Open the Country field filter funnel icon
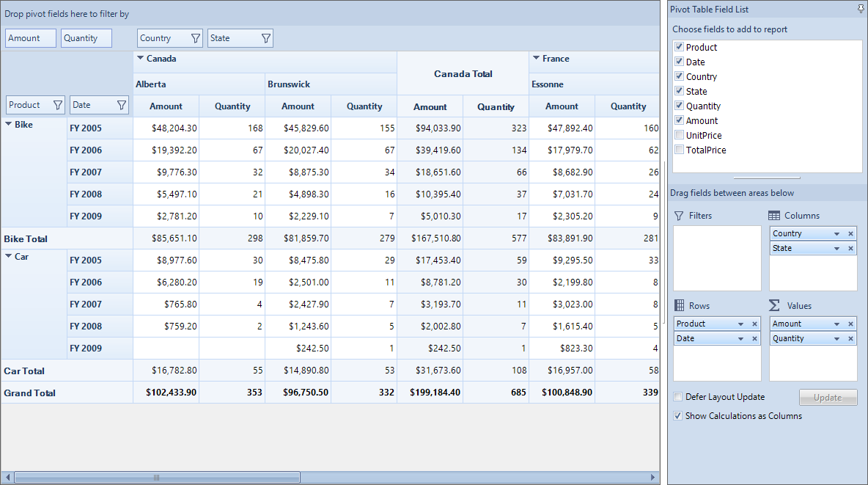 click(x=196, y=38)
